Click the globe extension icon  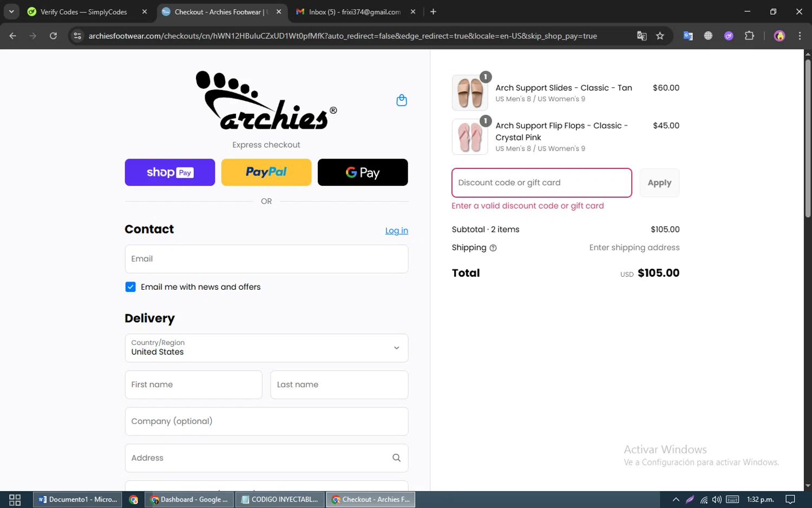708,36
